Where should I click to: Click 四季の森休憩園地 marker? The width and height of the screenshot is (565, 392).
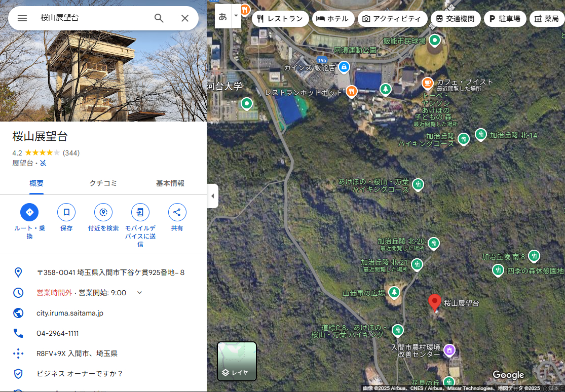498,270
